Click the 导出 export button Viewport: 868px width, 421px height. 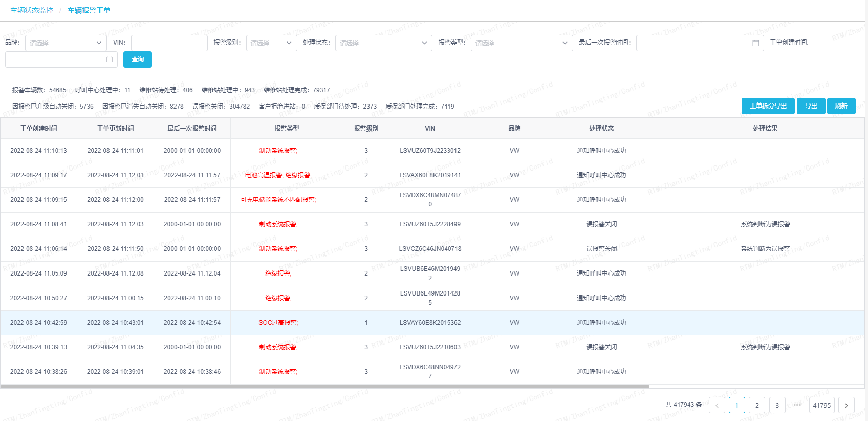coord(811,106)
